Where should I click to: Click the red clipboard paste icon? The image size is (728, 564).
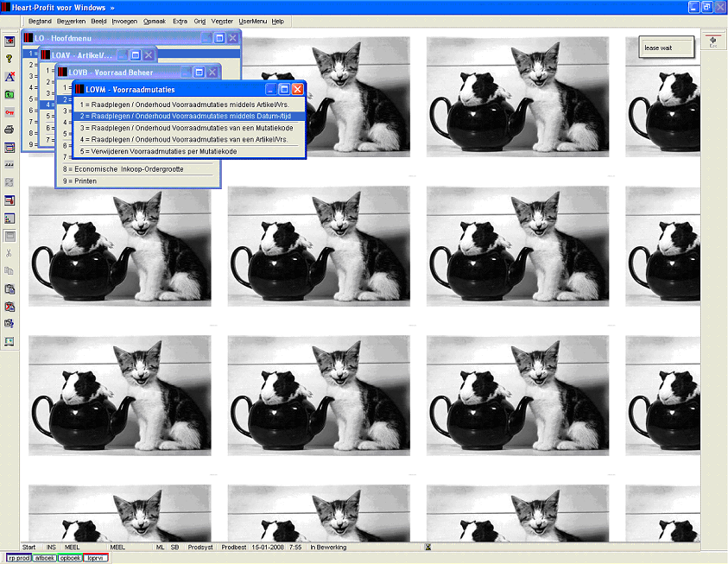click(x=9, y=307)
